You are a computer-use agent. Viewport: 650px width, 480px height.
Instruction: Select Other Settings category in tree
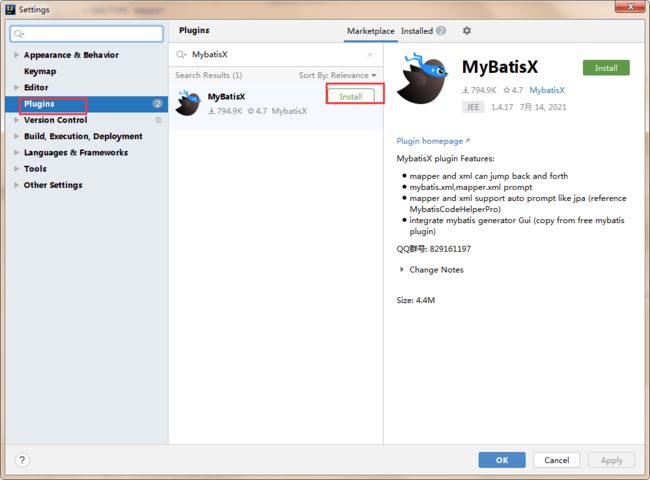tap(53, 185)
